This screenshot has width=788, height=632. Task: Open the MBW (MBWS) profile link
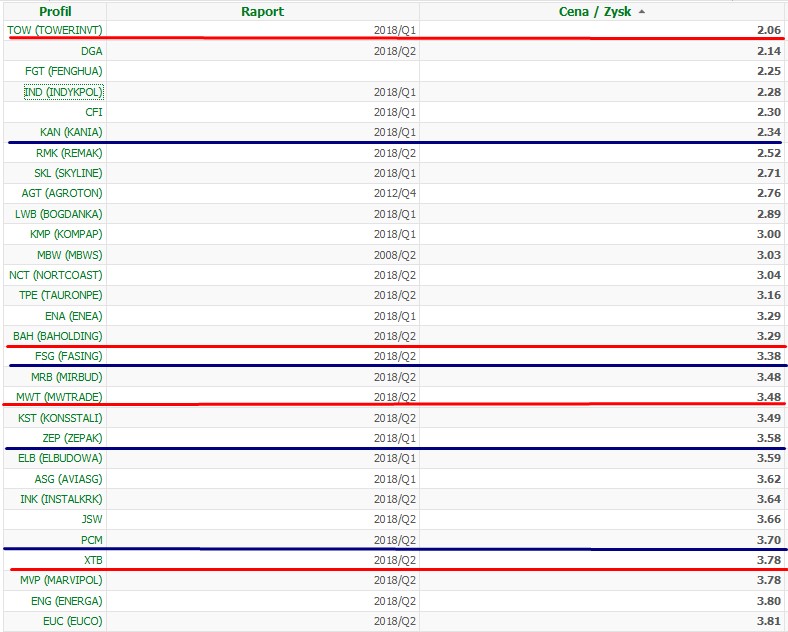(x=70, y=255)
